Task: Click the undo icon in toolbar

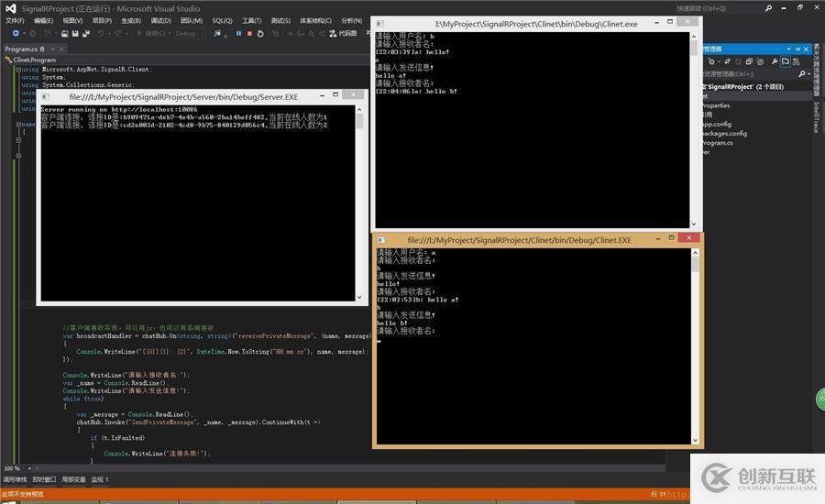Action: (101, 33)
